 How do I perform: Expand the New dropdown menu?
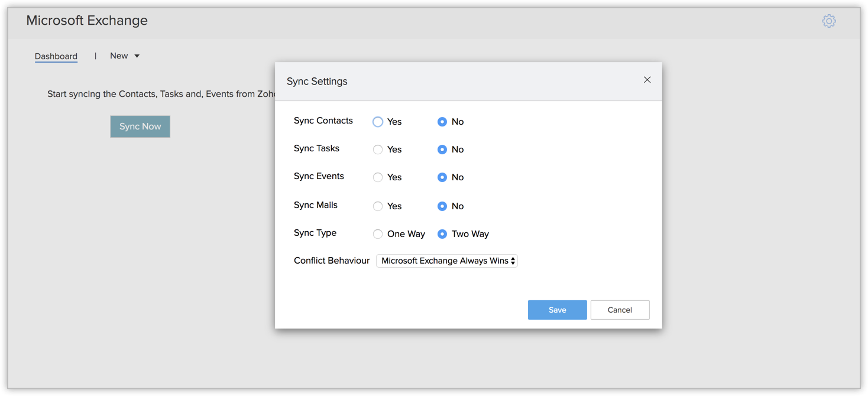(125, 56)
